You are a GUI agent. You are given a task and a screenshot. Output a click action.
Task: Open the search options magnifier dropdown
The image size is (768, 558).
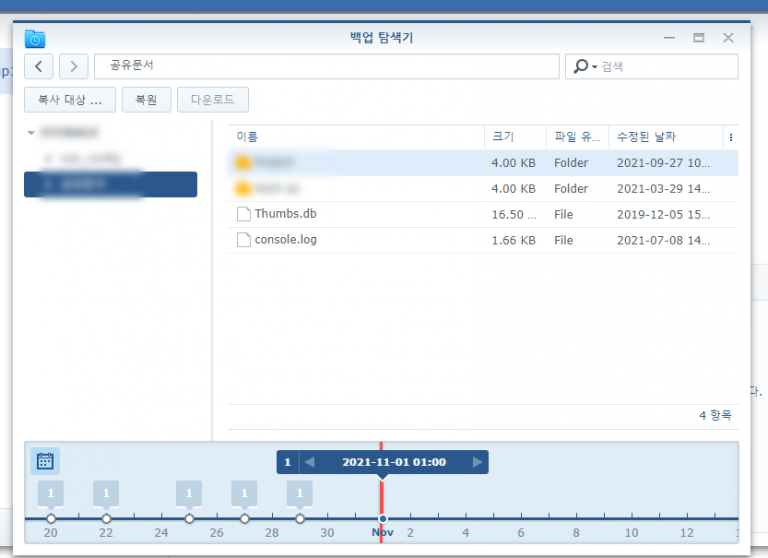pyautogui.click(x=585, y=66)
